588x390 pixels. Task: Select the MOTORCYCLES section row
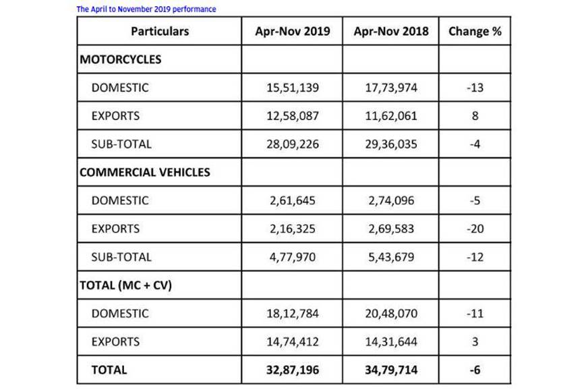293,59
